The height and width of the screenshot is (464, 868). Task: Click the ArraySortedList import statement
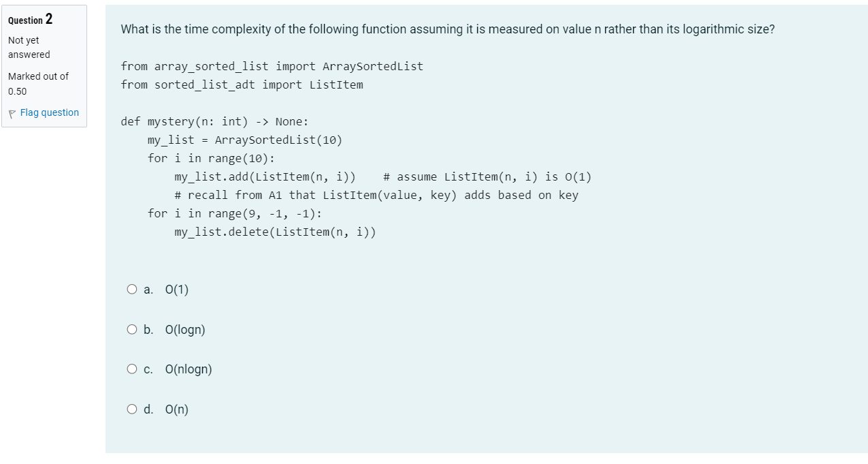[272, 66]
